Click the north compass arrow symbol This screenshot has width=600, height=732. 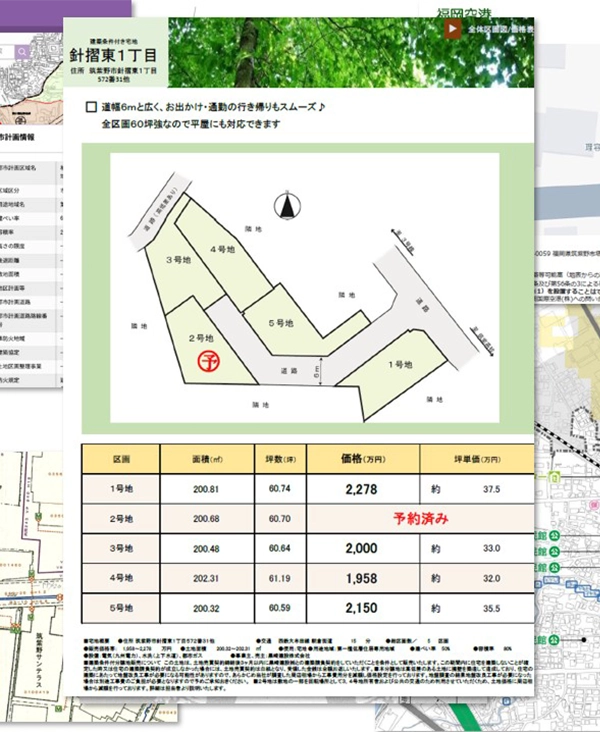287,206
